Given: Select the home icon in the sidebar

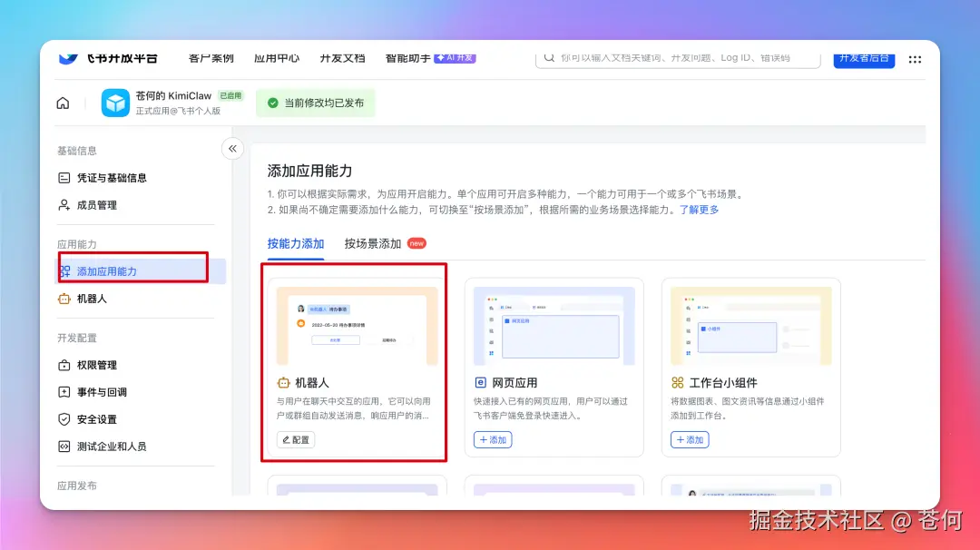Looking at the screenshot, I should point(63,103).
